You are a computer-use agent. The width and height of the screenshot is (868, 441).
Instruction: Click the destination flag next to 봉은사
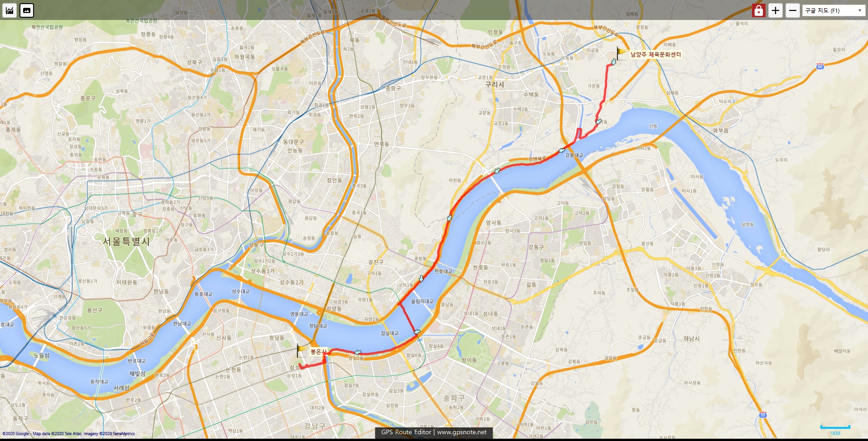pos(301,350)
